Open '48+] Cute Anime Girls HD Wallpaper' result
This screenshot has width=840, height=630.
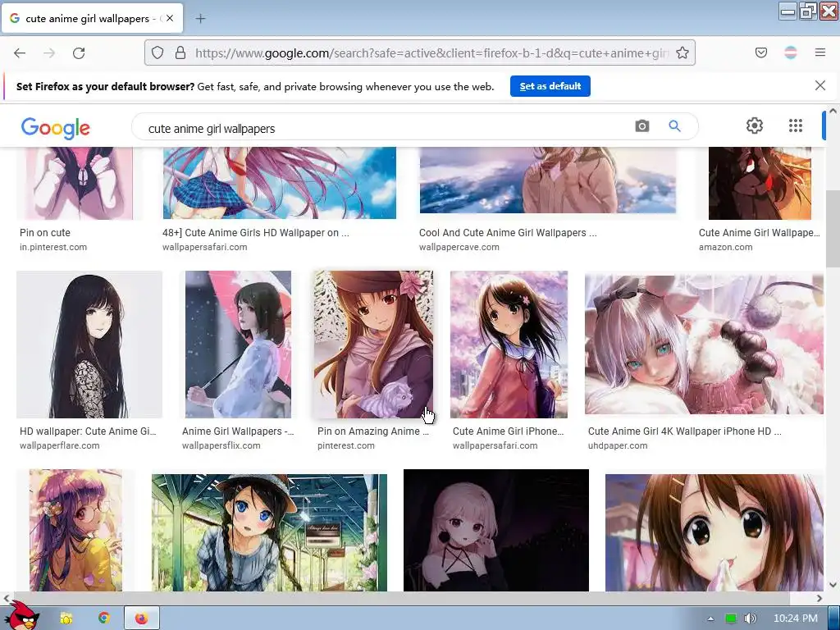256,232
